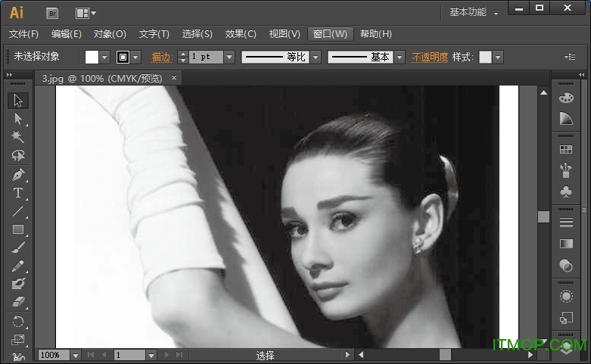591x364 pixels.
Task: Select the Direct Selection tool
Action: tap(19, 119)
